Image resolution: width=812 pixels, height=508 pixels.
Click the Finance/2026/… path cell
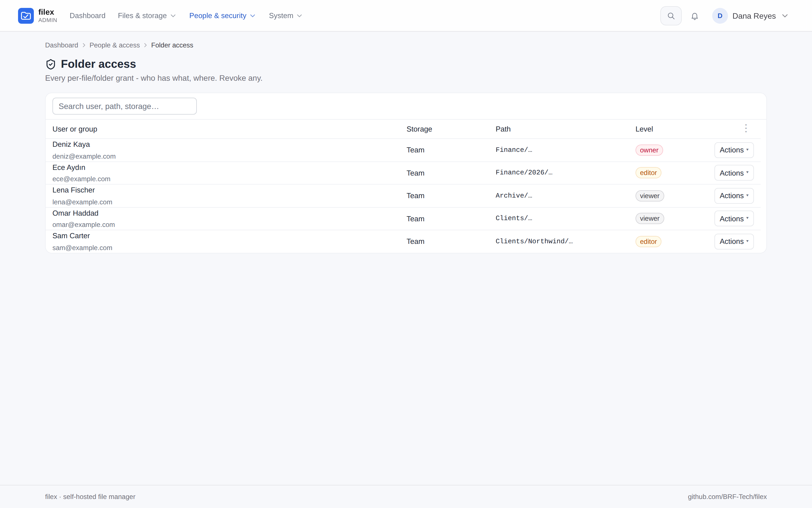point(524,172)
